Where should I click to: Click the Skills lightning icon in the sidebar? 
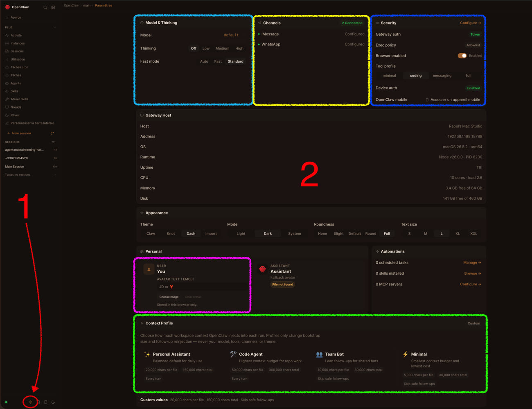pyautogui.click(x=7, y=91)
